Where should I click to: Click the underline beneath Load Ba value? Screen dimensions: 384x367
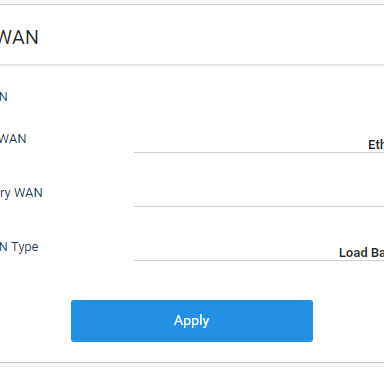pos(259,260)
